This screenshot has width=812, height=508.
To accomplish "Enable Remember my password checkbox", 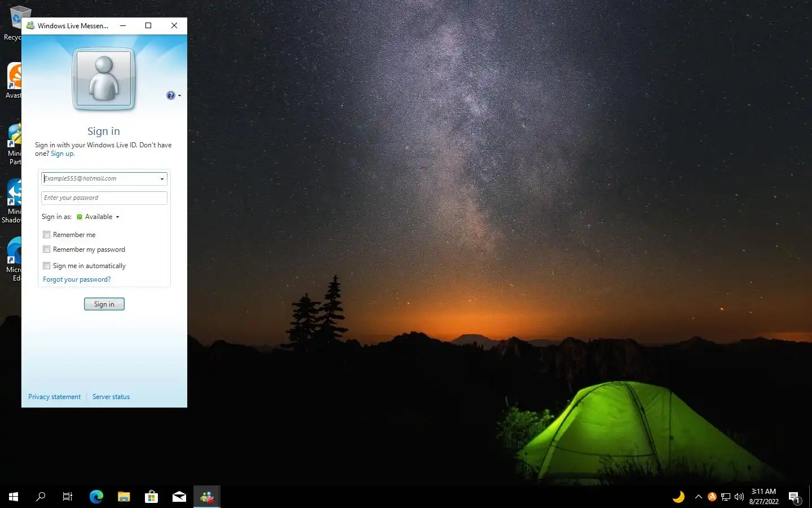I will [47, 249].
